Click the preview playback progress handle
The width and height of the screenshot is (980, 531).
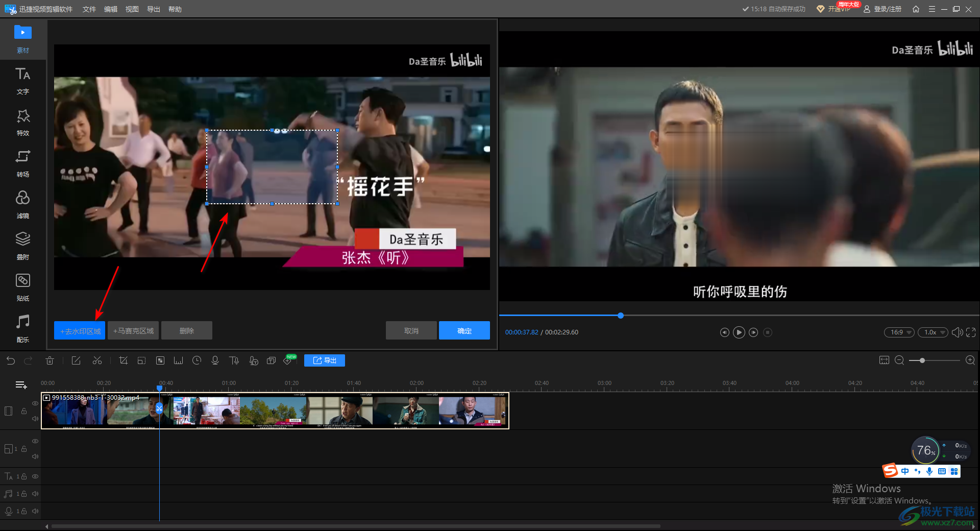pos(621,316)
